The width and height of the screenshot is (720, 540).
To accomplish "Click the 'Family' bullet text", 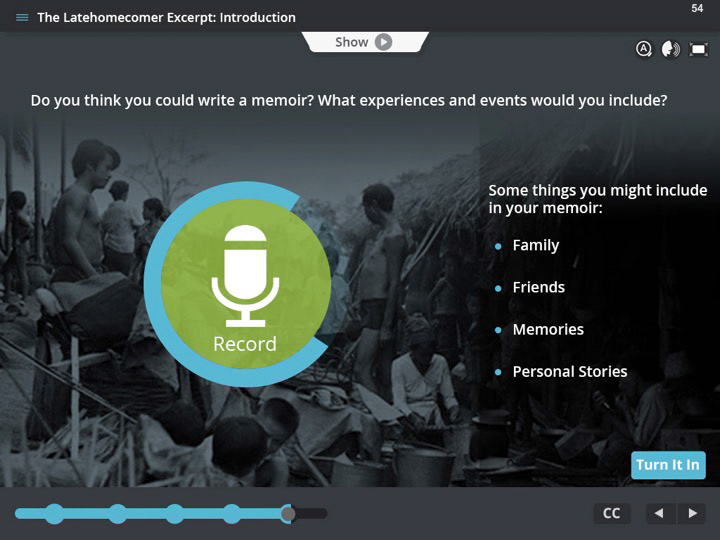I will [536, 245].
